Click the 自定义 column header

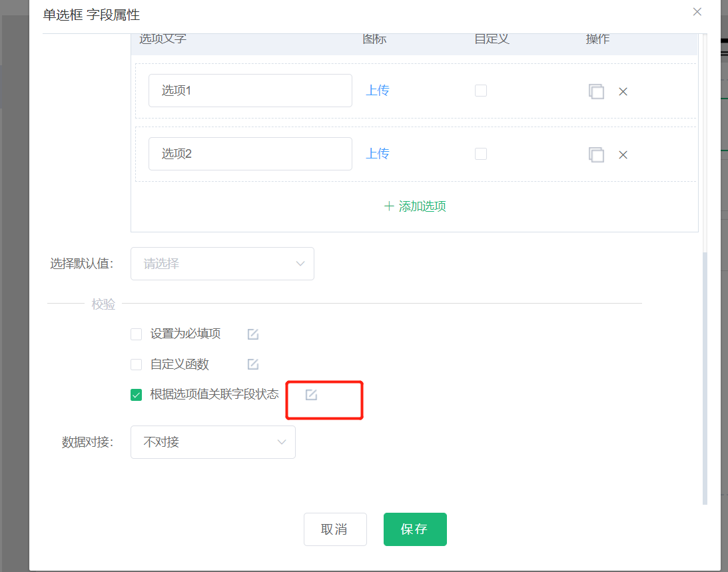coord(492,39)
